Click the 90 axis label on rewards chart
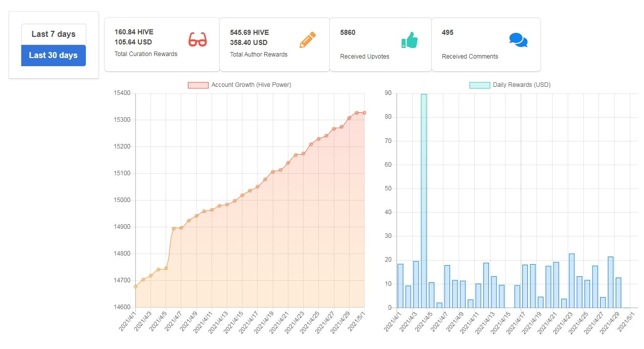Image resolution: width=644 pixels, height=349 pixels. 389,93
